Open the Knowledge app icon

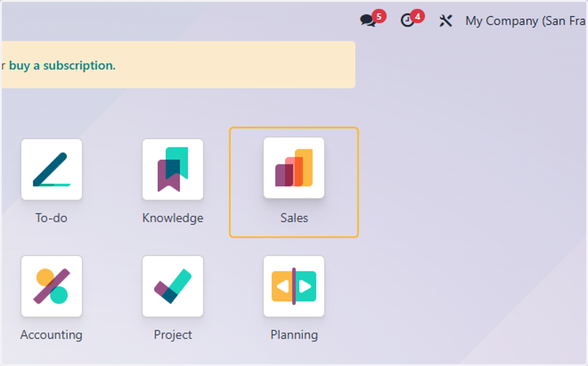click(x=172, y=169)
